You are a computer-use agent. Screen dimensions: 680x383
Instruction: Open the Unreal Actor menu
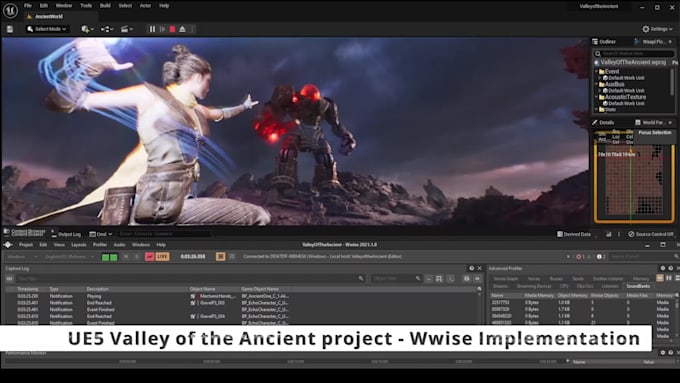145,6
